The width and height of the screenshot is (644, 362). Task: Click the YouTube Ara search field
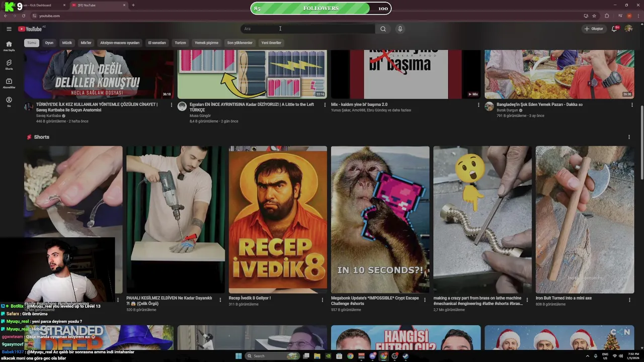tap(307, 29)
